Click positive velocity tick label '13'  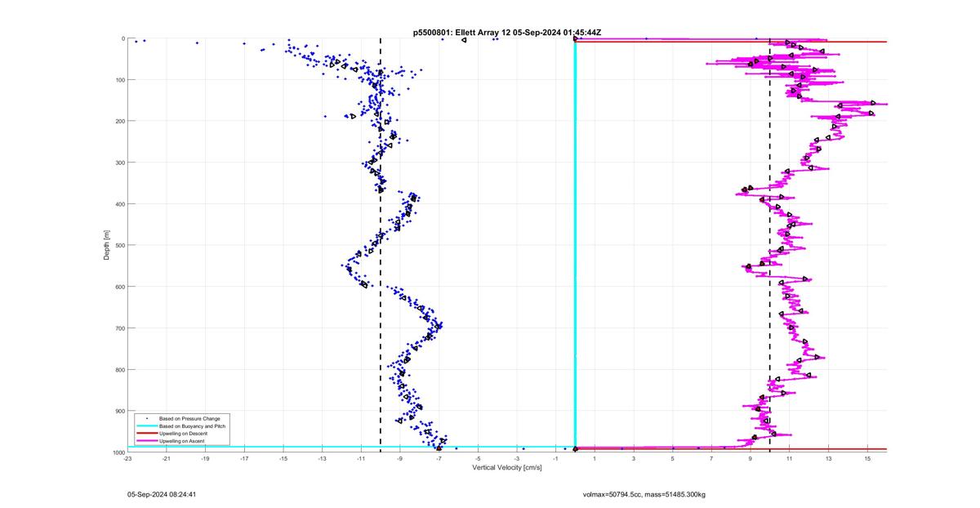tap(828, 459)
